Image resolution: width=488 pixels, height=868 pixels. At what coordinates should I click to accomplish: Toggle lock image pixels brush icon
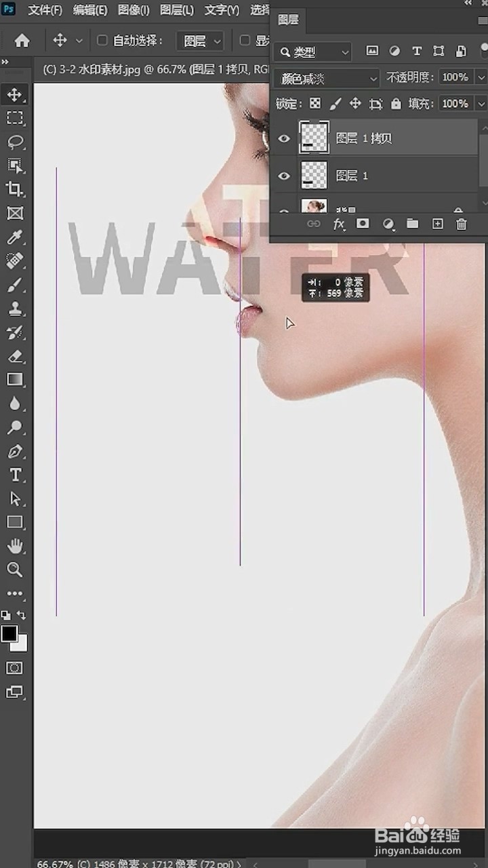[x=335, y=104]
